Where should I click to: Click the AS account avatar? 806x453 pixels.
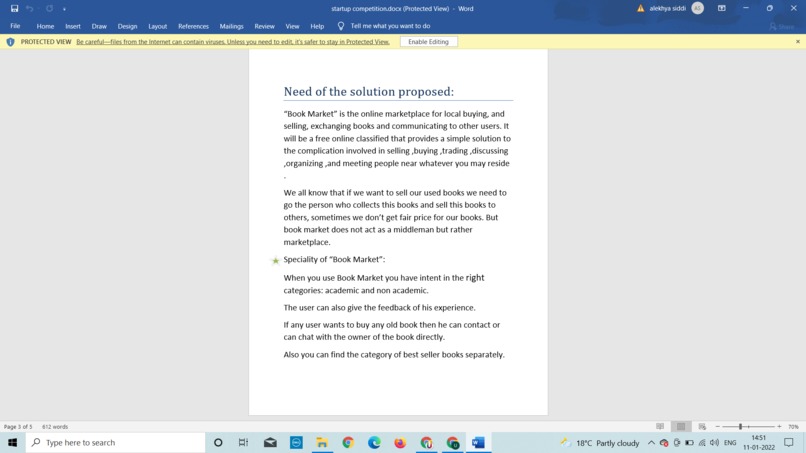(x=698, y=8)
